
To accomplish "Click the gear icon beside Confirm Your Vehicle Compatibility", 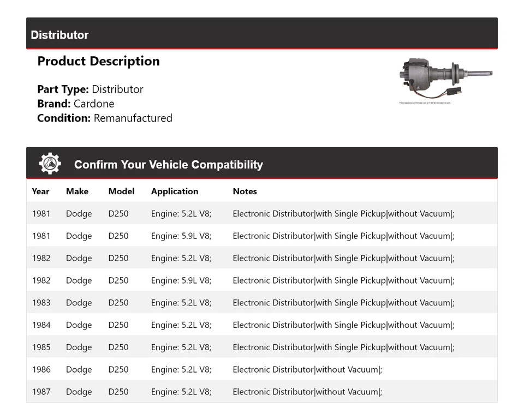I will (x=50, y=164).
